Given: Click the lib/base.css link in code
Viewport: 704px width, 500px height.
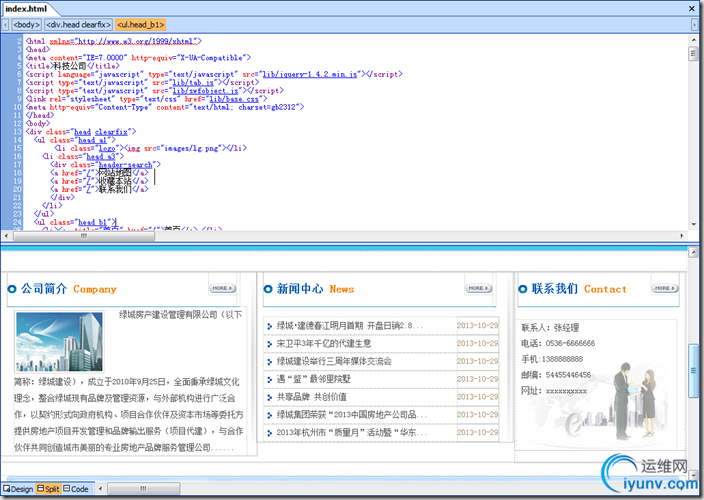Looking at the screenshot, I should tap(234, 99).
